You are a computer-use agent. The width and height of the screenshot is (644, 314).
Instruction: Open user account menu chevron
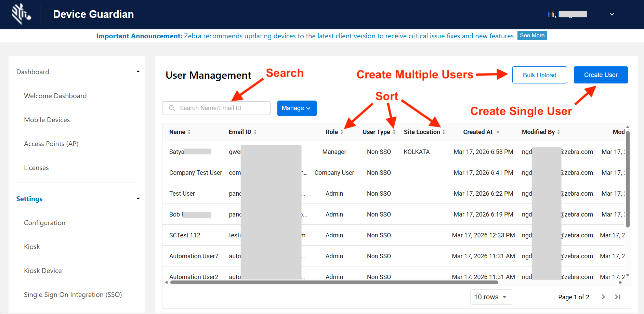click(612, 14)
